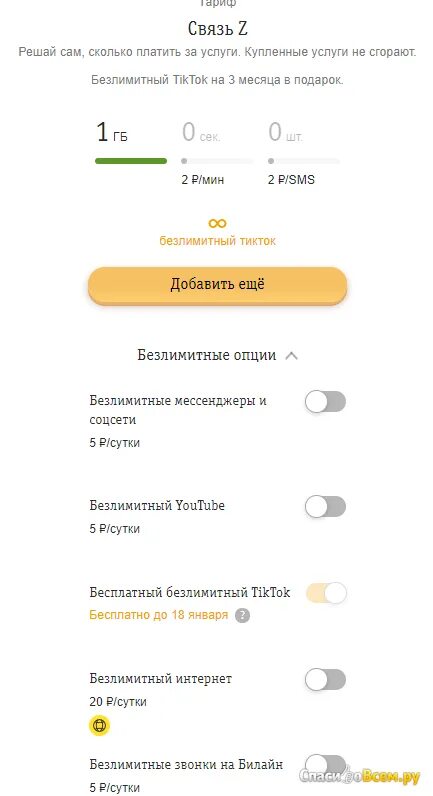
Task: Click the 0 шт. SMS counter
Action: click(285, 132)
